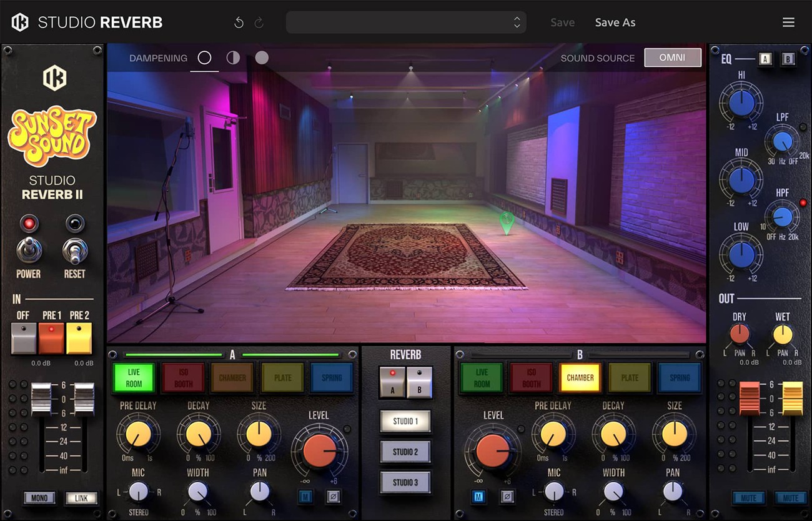
Task: Open the preset selector dropdown
Action: pyautogui.click(x=406, y=21)
